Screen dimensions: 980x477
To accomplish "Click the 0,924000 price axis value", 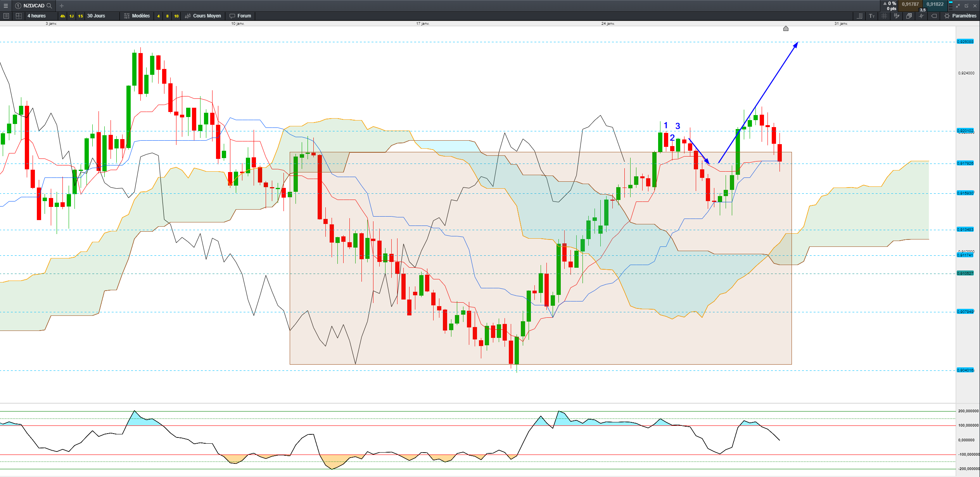I will (x=966, y=73).
